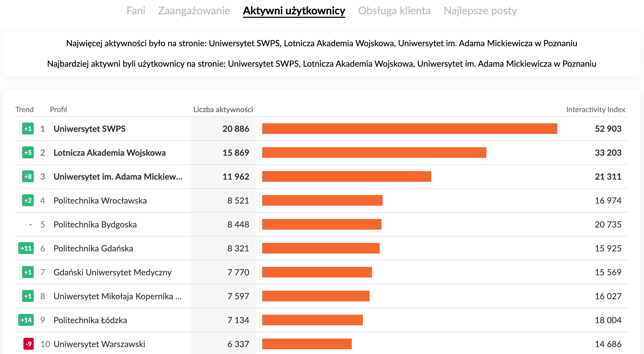Click the orange activity bar for Uniwersytet SWPS

[409, 129]
